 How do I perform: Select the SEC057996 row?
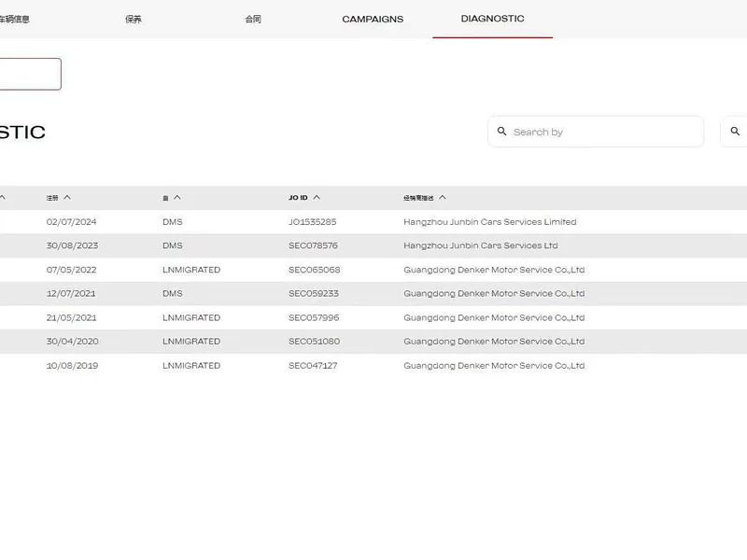373,317
